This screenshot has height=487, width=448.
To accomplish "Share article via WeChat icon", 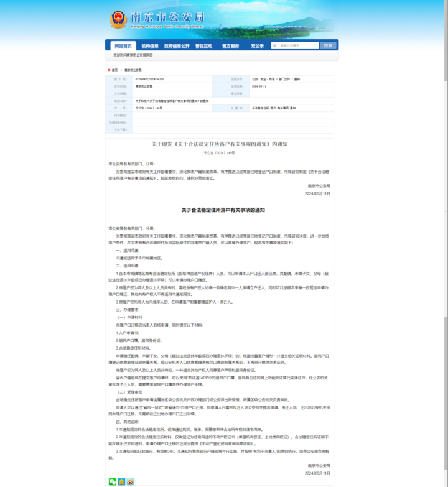I will 113,481.
